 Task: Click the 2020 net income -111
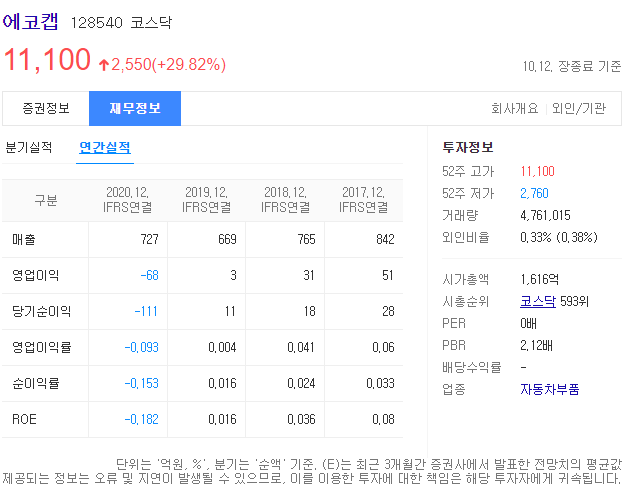pos(146,311)
